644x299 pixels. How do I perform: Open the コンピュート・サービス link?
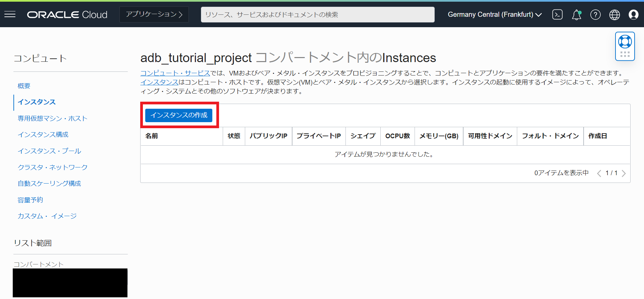click(x=175, y=73)
